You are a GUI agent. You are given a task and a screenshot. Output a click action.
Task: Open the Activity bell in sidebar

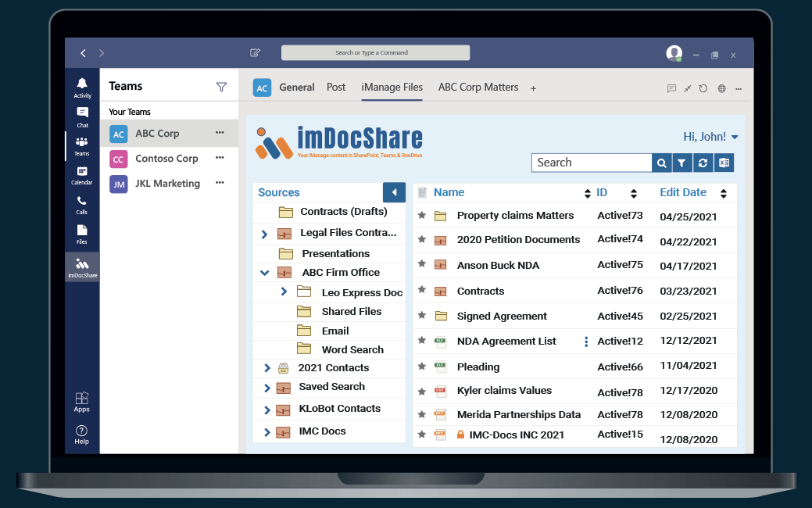[x=82, y=88]
